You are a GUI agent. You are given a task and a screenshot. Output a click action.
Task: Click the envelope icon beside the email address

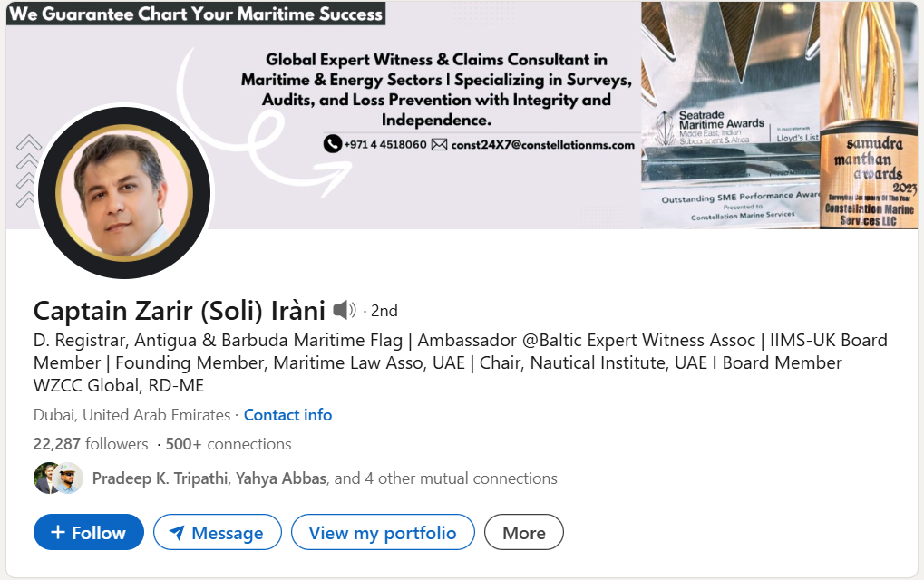pos(441,143)
